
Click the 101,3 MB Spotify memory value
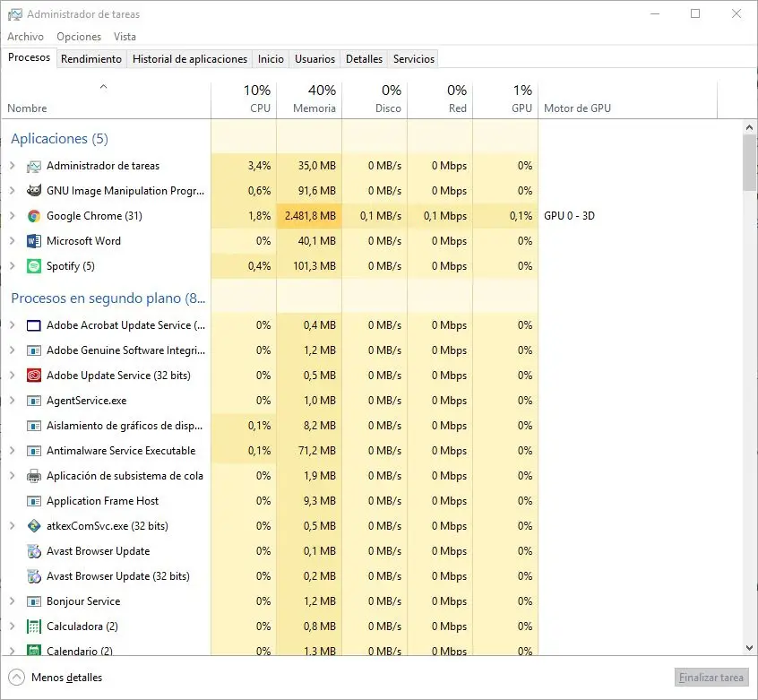314,266
